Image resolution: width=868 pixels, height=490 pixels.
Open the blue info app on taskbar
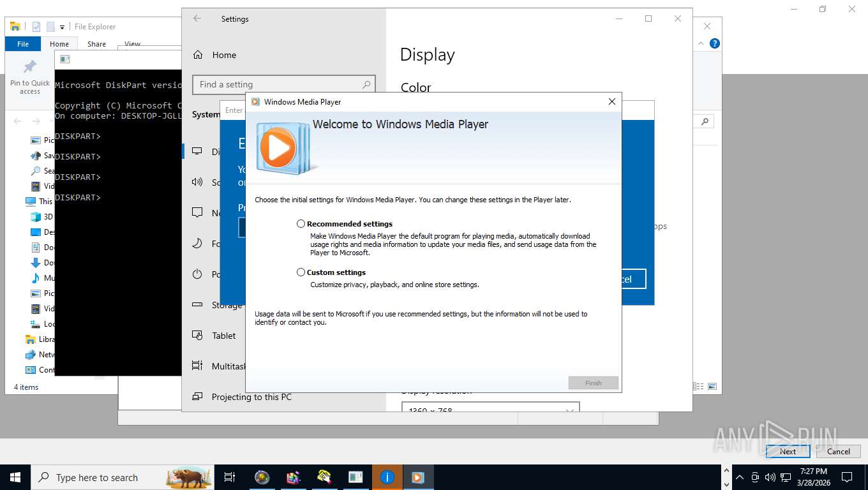click(x=387, y=477)
